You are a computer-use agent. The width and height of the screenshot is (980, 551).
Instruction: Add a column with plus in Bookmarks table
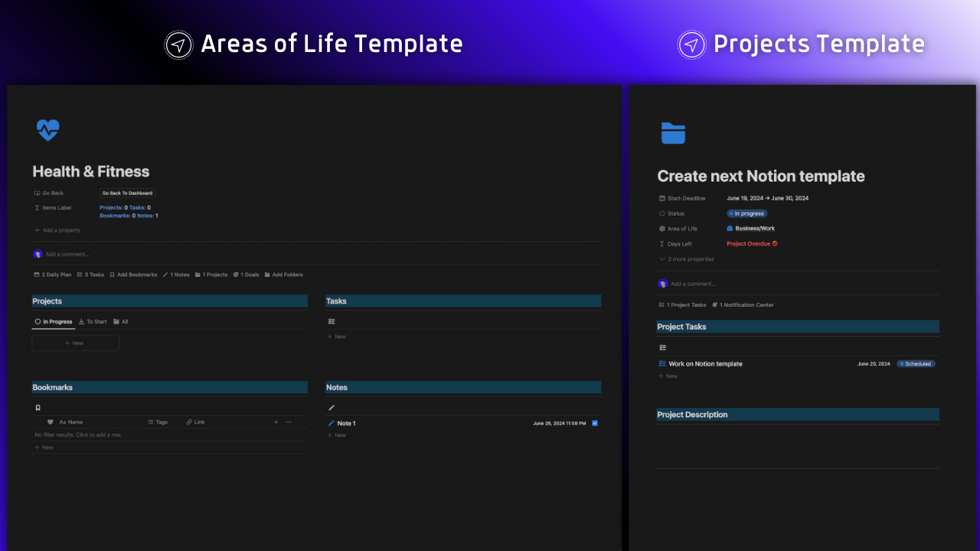[276, 422]
